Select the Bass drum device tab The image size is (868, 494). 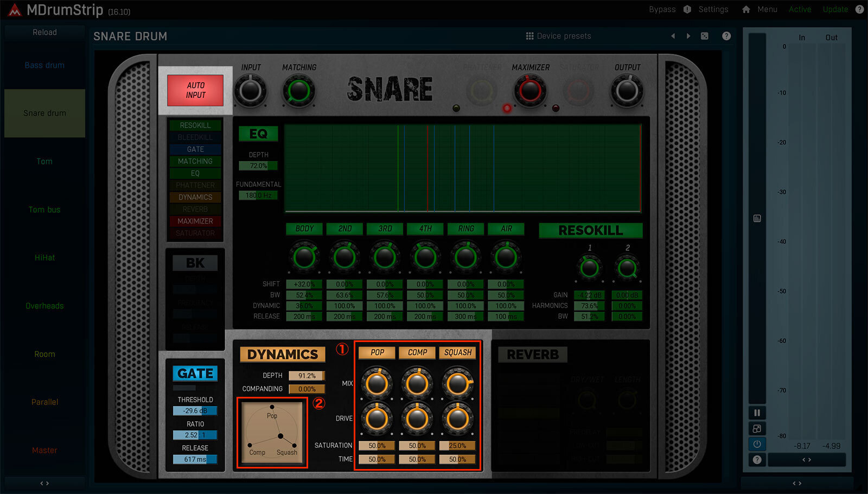click(x=44, y=65)
